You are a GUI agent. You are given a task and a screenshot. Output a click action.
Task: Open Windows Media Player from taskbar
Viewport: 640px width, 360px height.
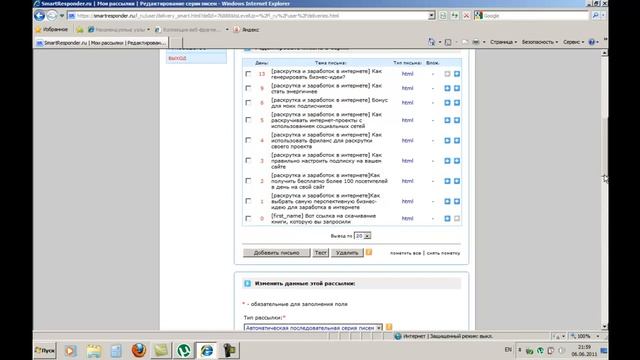(70, 351)
